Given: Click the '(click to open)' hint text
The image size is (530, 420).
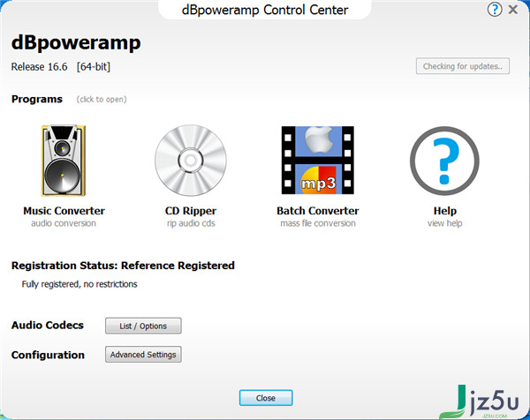Looking at the screenshot, I should pyautogui.click(x=102, y=99).
